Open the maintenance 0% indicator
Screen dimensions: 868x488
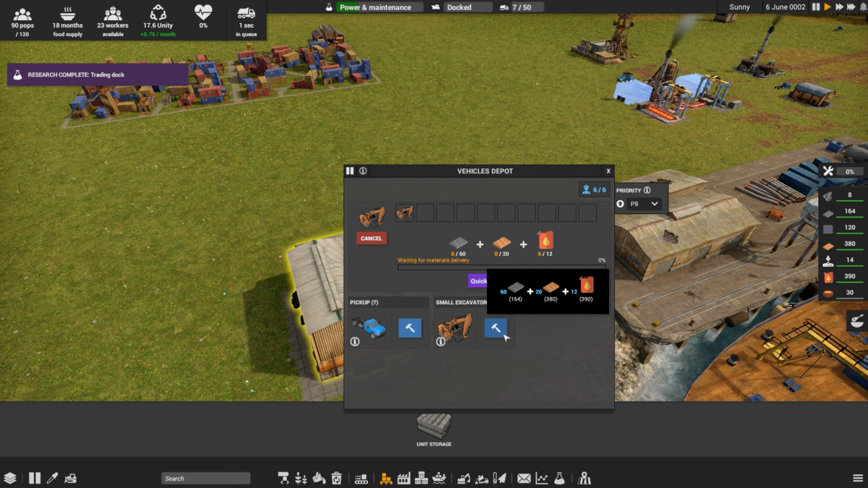click(841, 171)
